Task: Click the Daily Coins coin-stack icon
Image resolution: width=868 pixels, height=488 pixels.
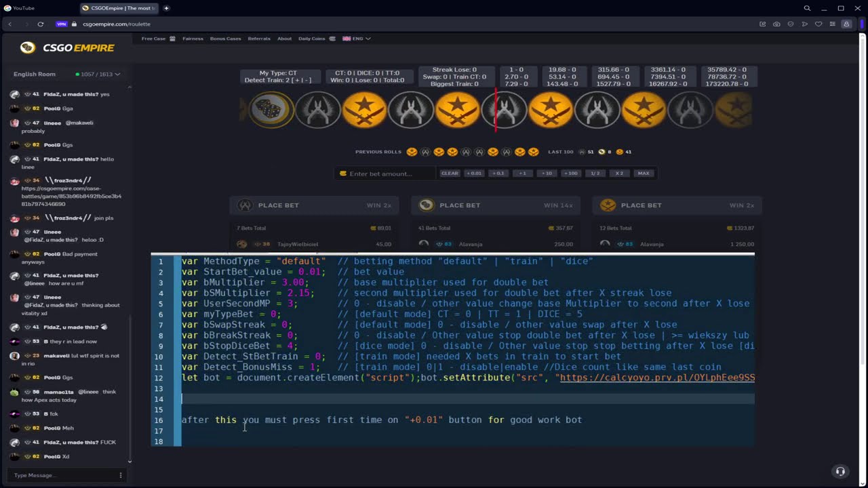Action: (332, 39)
